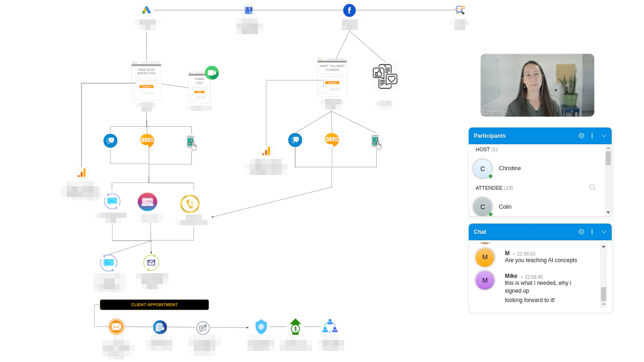
Task: Click the Facebook icon in the flowchart
Action: pyautogui.click(x=349, y=10)
